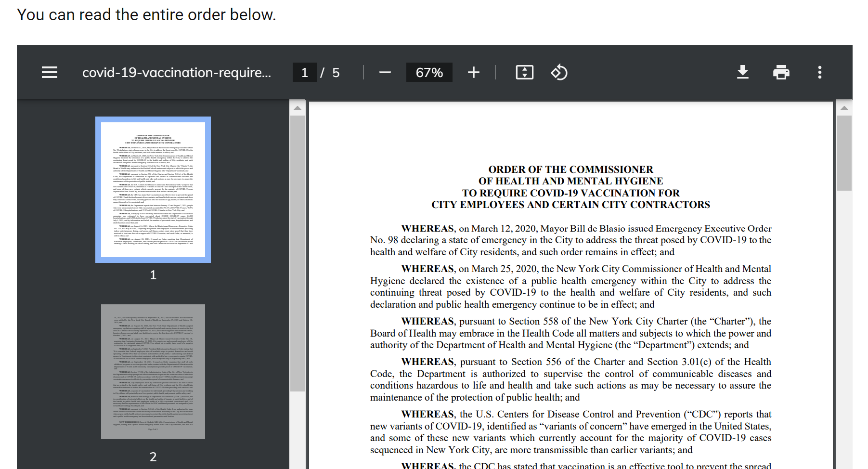The height and width of the screenshot is (469, 868).
Task: Click the text 'You can read the entire order below.'
Action: 146,14
